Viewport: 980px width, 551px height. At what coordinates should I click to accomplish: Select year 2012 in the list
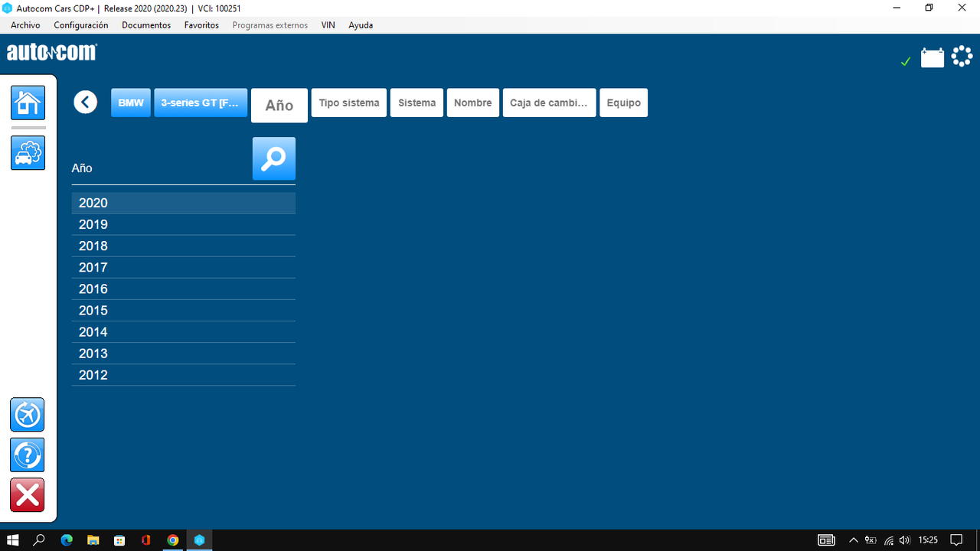tap(184, 374)
